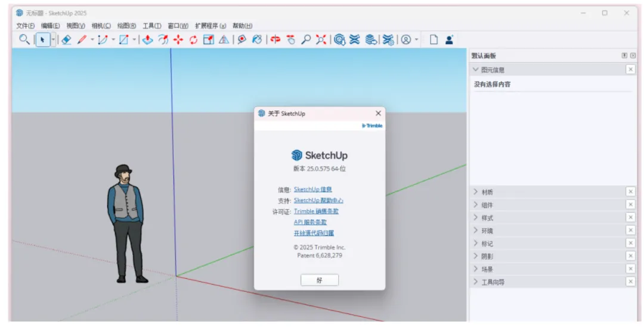Expand the 标记 panel
The width and height of the screenshot is (644, 327).
pos(476,243)
